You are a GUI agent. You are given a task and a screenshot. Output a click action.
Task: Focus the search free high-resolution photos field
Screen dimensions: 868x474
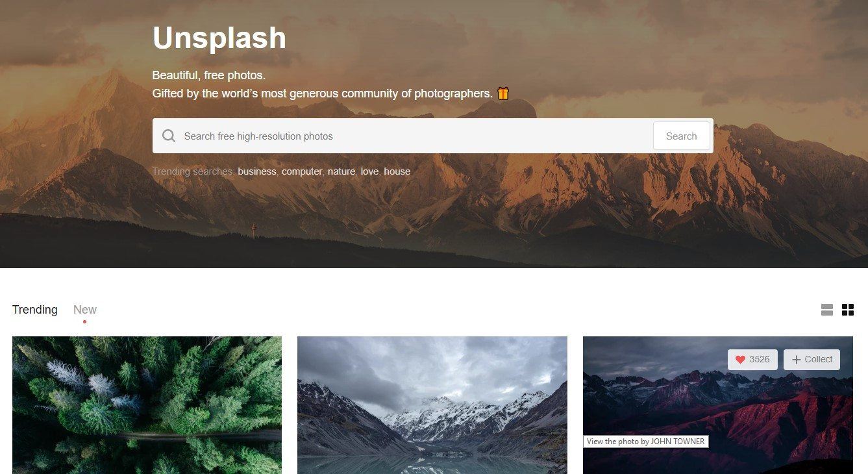[415, 136]
